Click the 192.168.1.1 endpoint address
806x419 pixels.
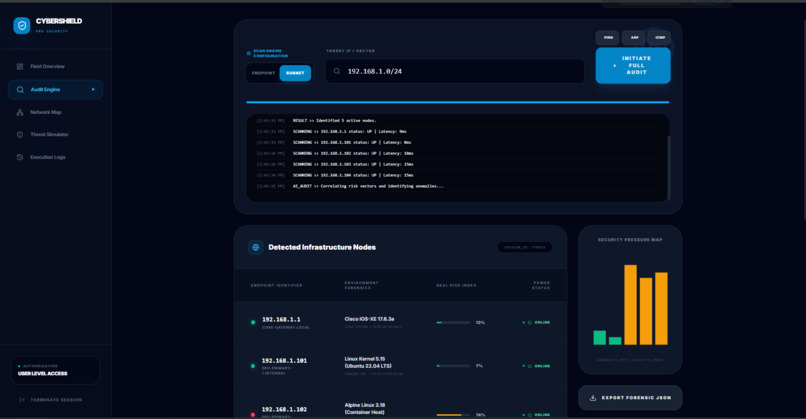click(x=281, y=319)
